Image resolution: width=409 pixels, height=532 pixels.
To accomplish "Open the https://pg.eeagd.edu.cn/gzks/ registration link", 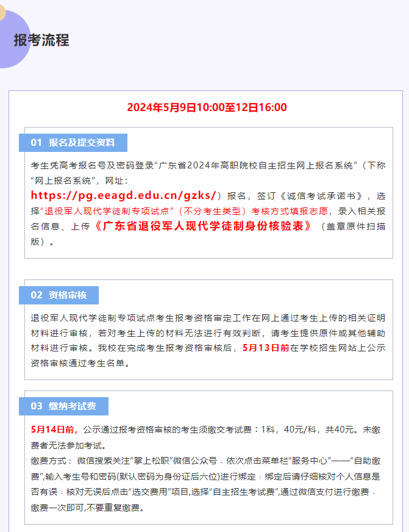I will (x=124, y=196).
